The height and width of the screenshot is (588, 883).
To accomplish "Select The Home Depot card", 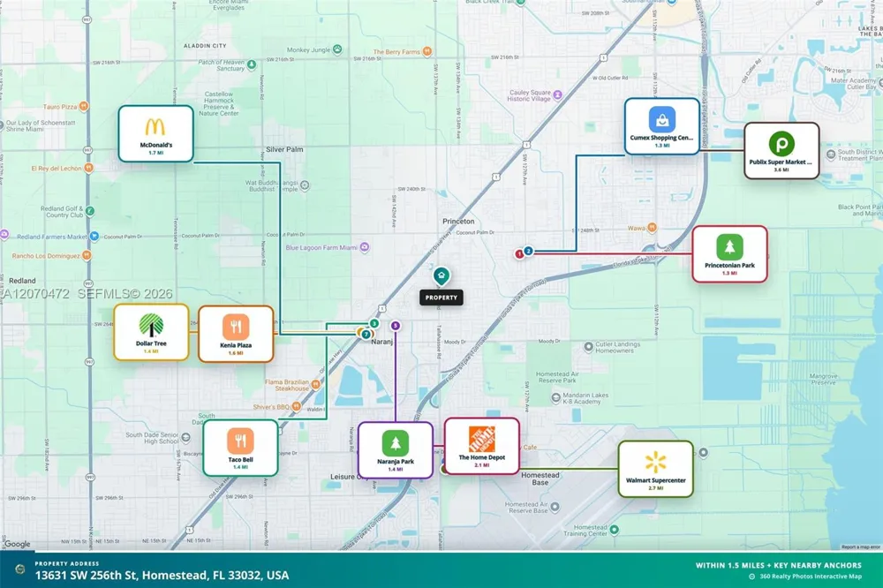I will click(482, 446).
